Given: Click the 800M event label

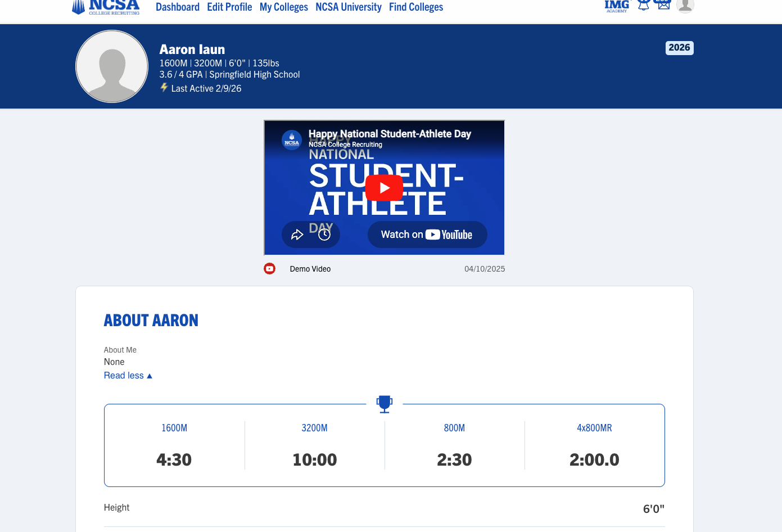Looking at the screenshot, I should [454, 428].
